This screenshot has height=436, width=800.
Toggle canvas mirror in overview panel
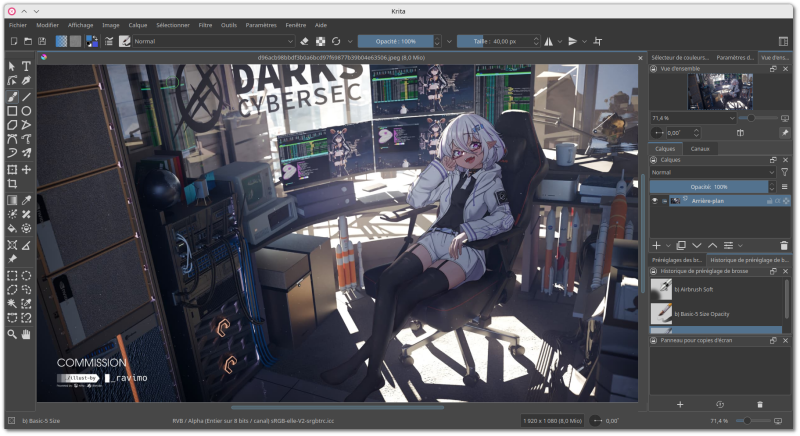[740, 133]
